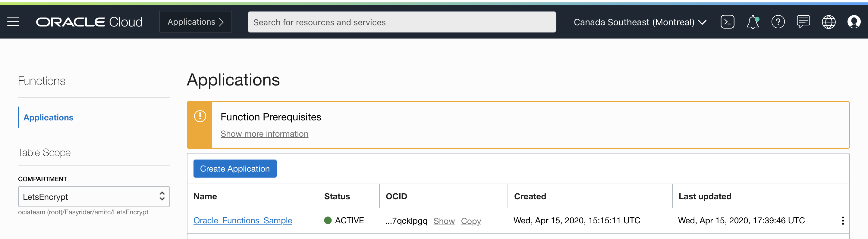868x239 pixels.
Task: Show the full OCID value
Action: click(x=444, y=221)
